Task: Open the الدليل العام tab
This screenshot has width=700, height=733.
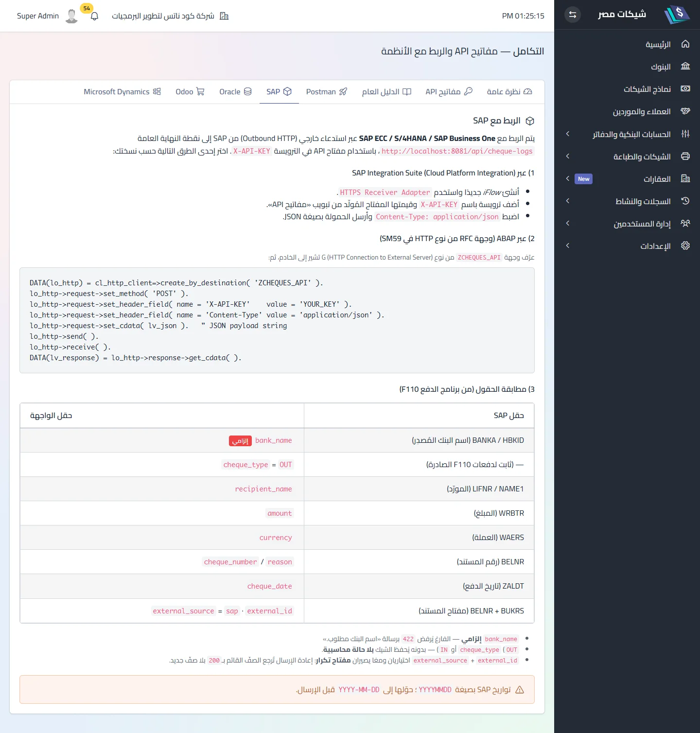Action: [386, 92]
